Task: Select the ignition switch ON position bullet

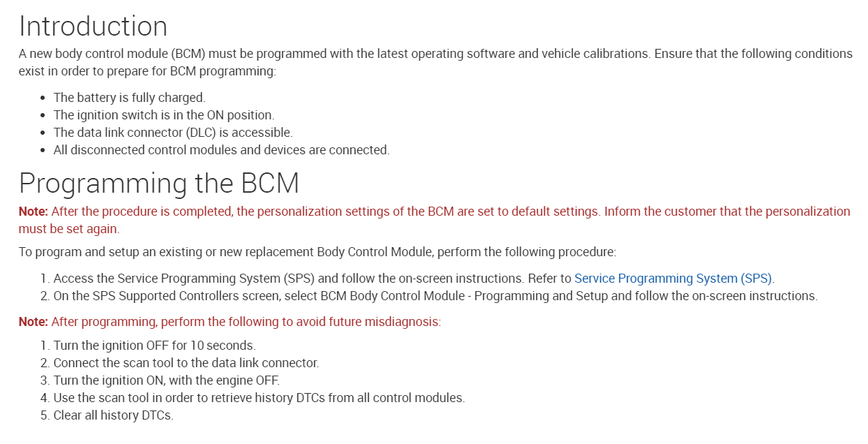Action: [164, 115]
